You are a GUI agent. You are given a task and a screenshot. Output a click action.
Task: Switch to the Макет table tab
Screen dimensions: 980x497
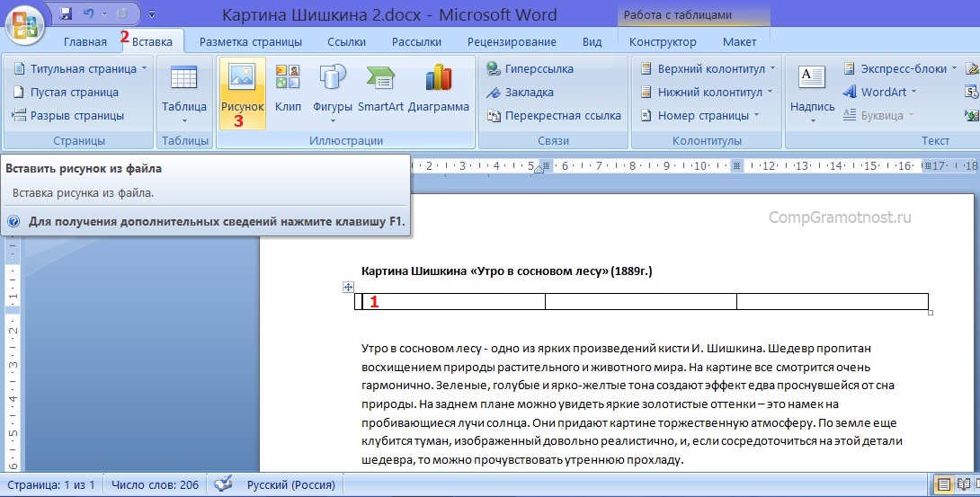click(x=739, y=42)
